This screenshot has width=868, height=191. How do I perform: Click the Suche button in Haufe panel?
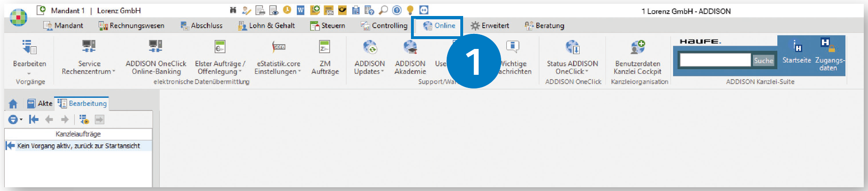[x=763, y=60]
